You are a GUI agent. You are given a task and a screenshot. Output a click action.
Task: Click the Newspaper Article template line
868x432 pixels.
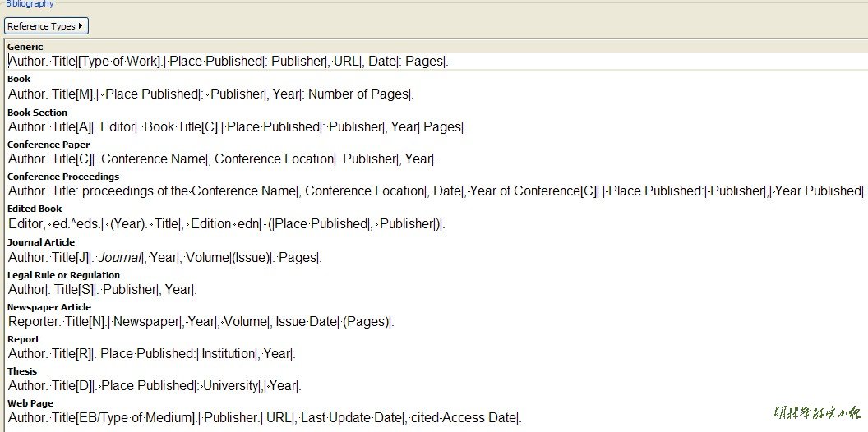click(x=201, y=322)
